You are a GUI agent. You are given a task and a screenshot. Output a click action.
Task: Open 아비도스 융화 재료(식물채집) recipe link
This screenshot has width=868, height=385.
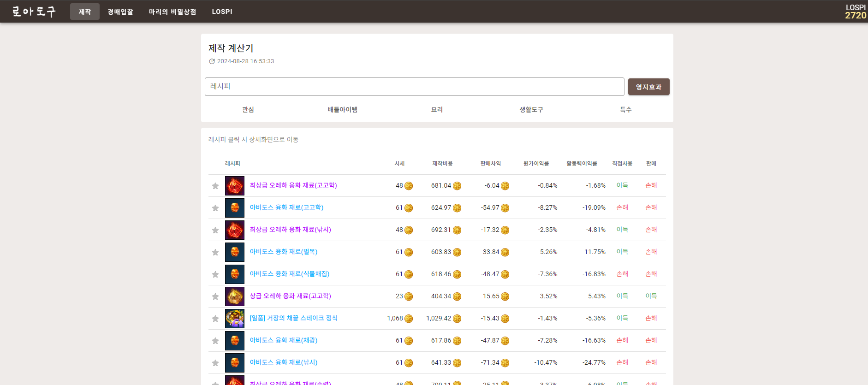click(x=290, y=274)
